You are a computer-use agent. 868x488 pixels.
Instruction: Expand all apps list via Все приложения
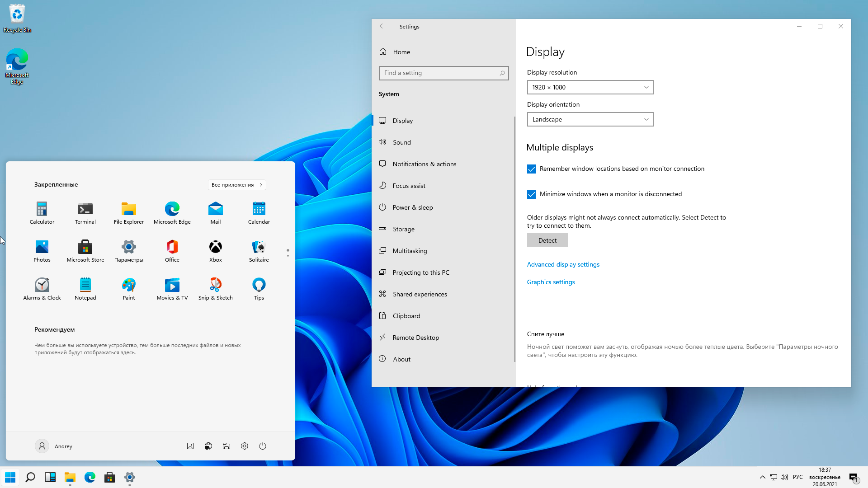[236, 185]
